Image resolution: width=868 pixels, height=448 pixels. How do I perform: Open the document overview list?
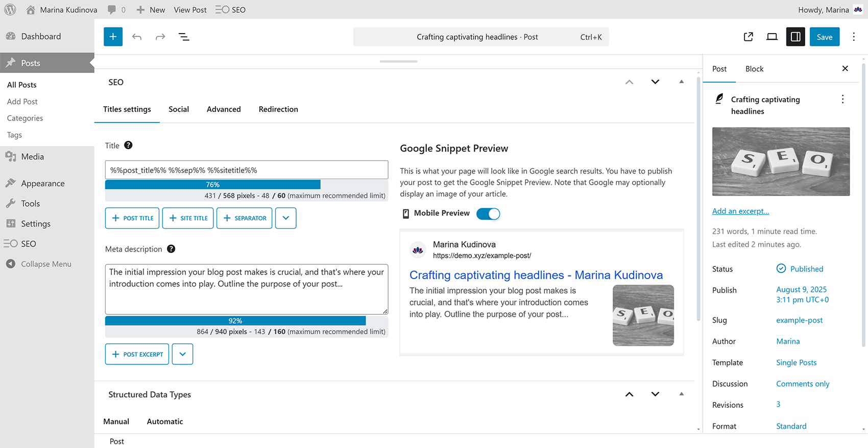click(184, 37)
